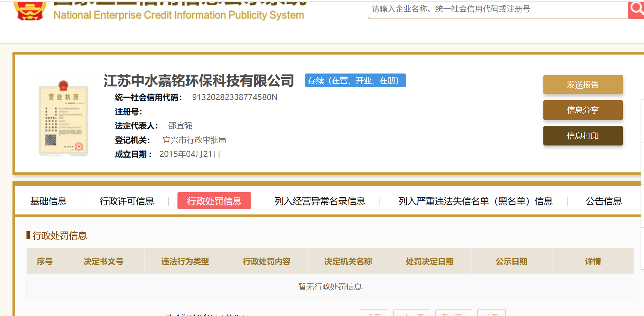644x316 pixels.
Task: Click the 法定代表人 label
Action: point(137,126)
